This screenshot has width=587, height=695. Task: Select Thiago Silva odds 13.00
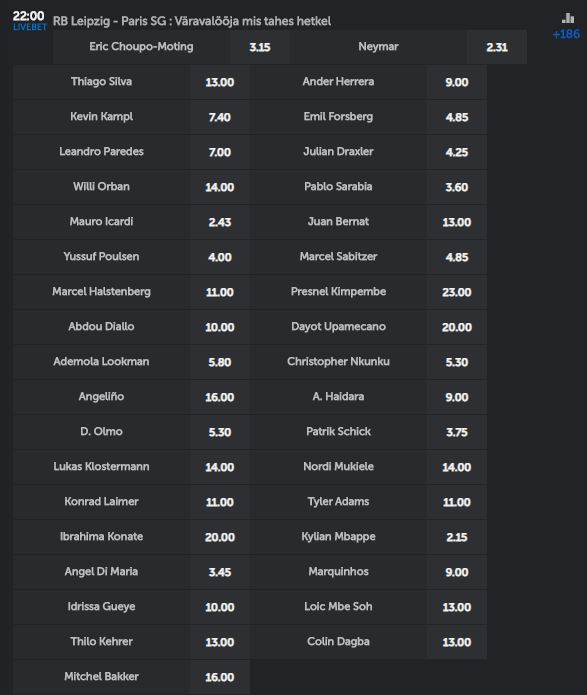coord(220,82)
